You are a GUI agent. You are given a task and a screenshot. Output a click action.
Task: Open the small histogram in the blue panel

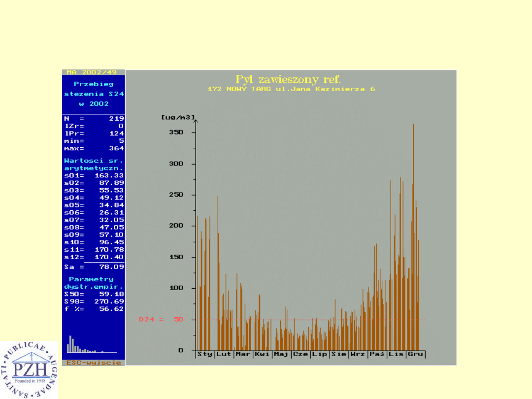92,345
